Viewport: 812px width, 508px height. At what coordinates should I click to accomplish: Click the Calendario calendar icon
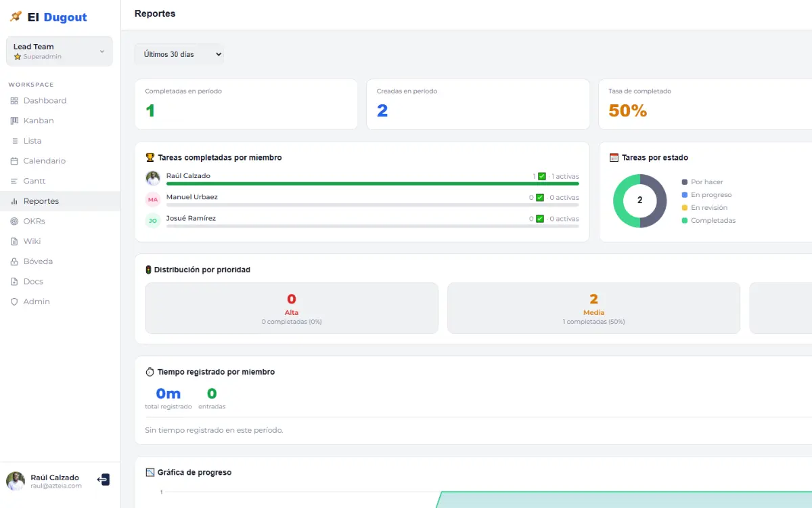pos(14,161)
